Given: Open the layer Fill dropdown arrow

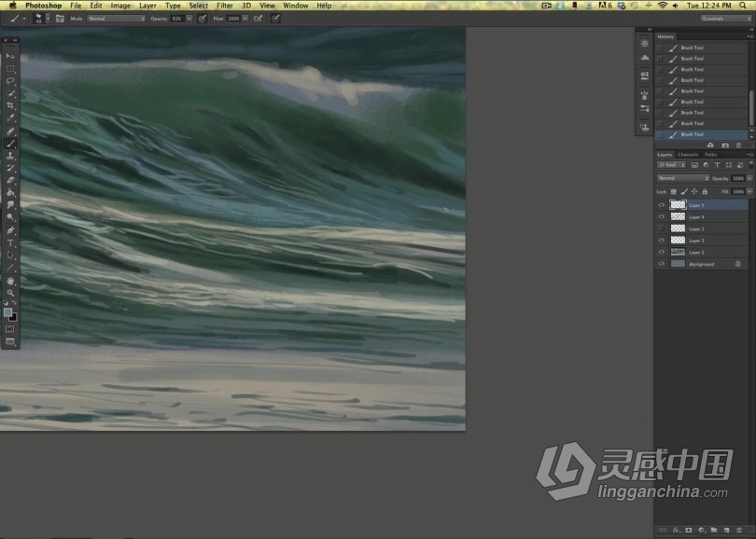Looking at the screenshot, I should click(x=749, y=192).
